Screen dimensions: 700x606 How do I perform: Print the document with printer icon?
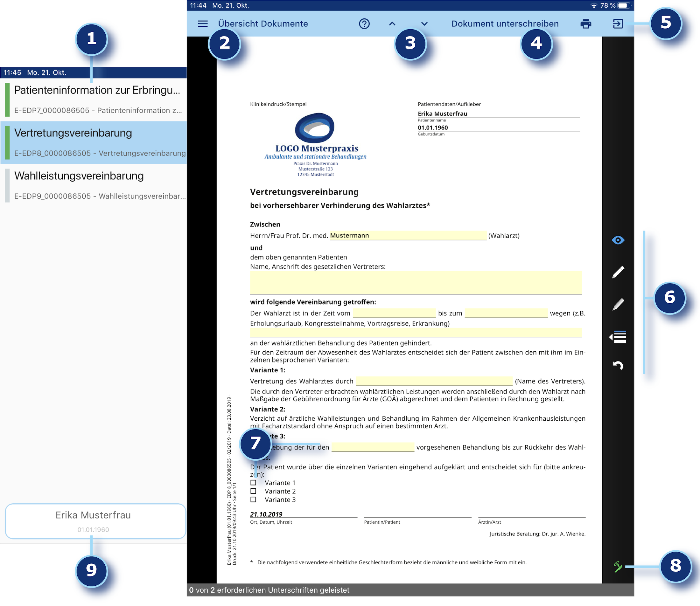pyautogui.click(x=585, y=24)
